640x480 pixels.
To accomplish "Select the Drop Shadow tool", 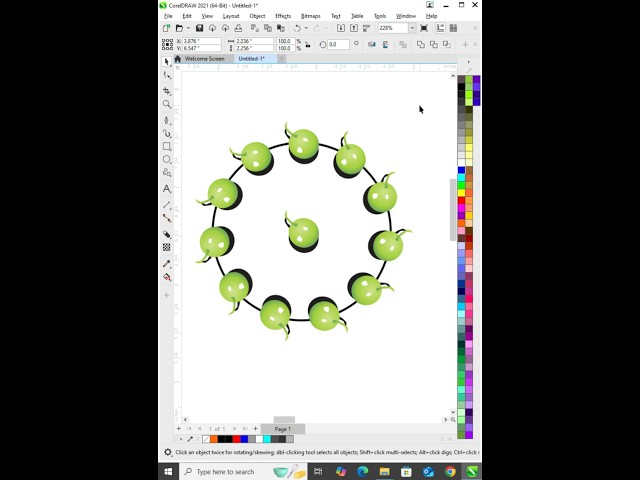I will click(167, 234).
